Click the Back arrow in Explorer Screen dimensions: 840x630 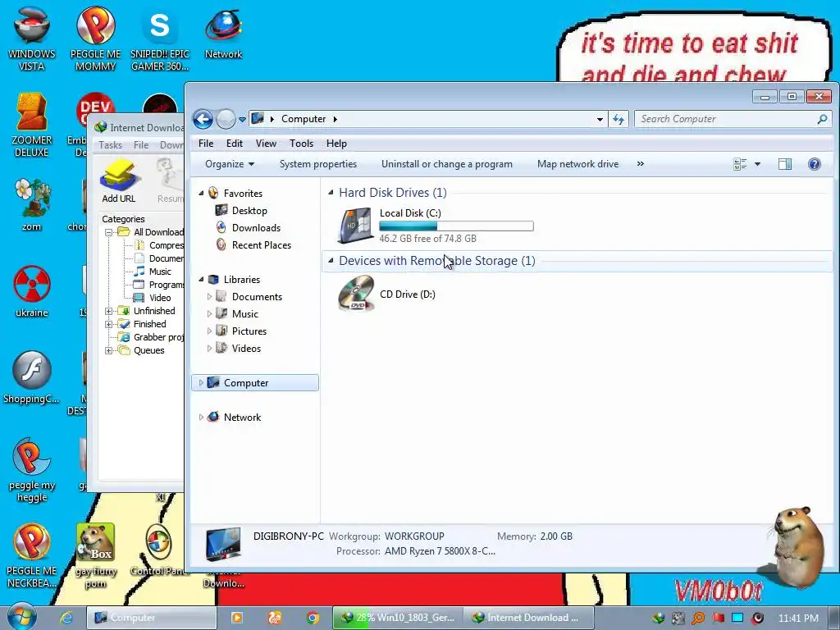click(x=203, y=119)
